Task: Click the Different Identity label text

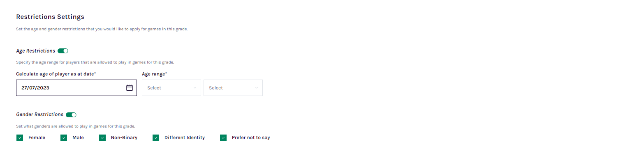Action: [x=185, y=138]
